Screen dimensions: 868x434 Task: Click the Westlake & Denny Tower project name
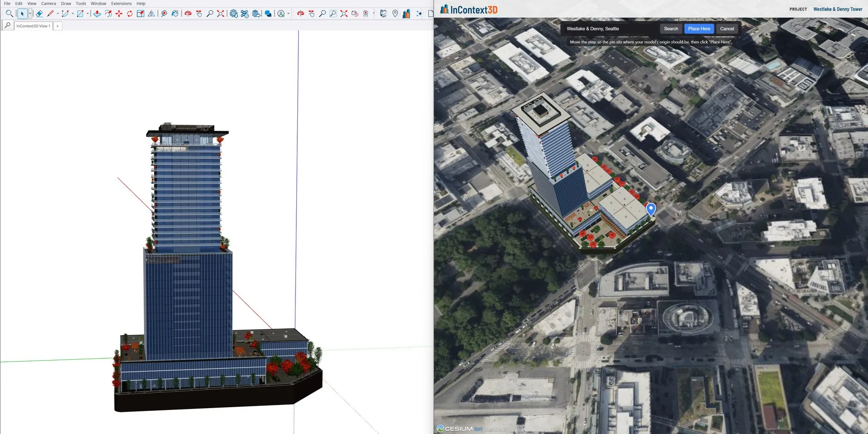coord(838,9)
